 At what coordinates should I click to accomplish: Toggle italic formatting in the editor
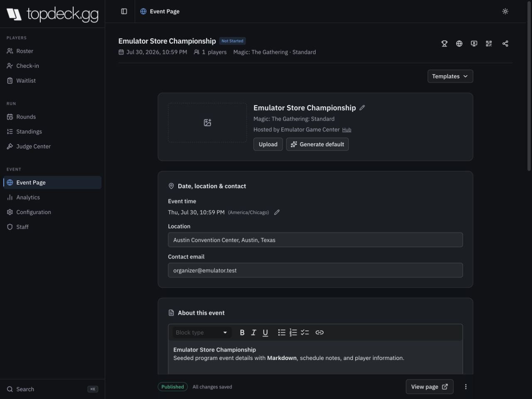click(x=254, y=332)
